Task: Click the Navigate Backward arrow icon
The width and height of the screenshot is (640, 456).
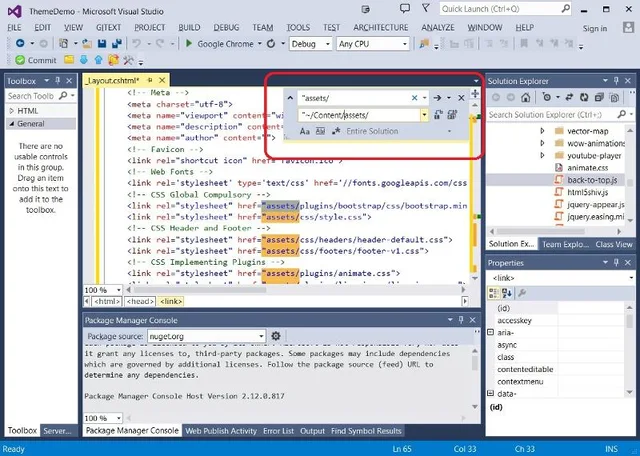Action: [20, 43]
